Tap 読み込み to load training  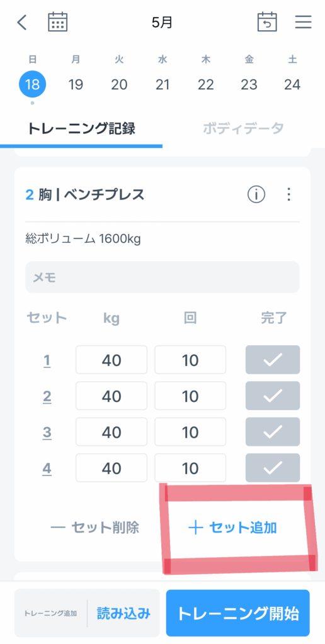124,614
